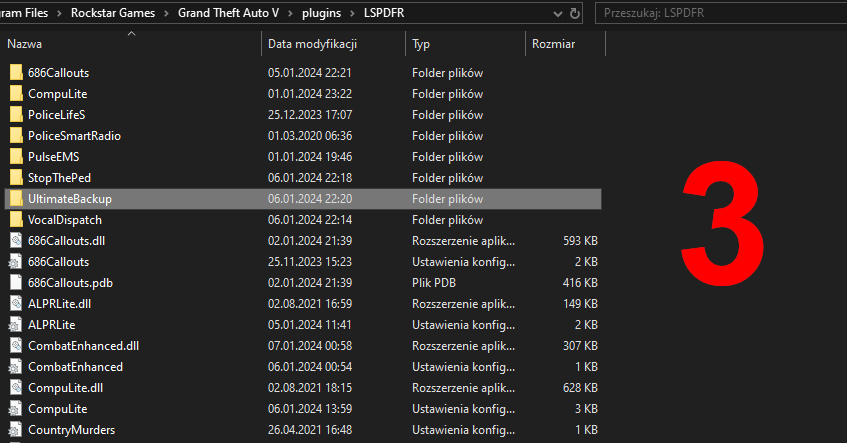Expand the chevron after plugins breadcrumb
The height and width of the screenshot is (443, 847).
pos(352,13)
